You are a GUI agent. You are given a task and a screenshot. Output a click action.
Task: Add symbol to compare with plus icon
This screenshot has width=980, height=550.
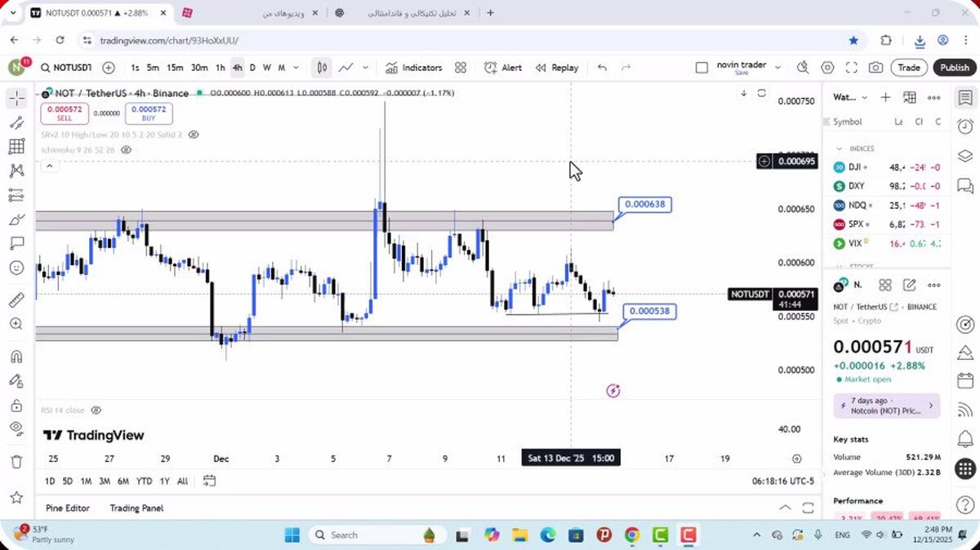coord(109,68)
